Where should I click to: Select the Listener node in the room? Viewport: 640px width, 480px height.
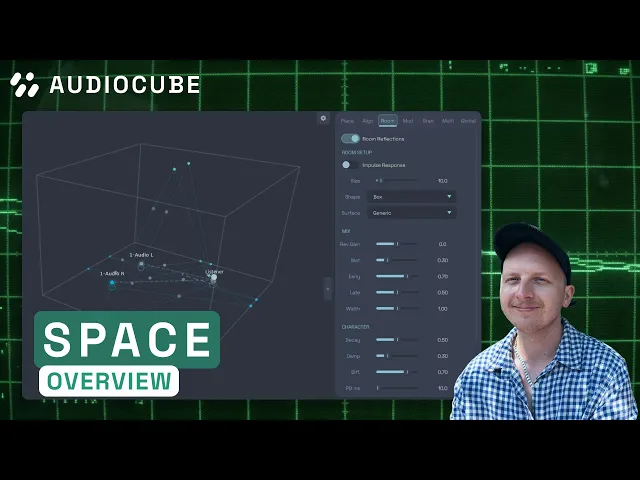(213, 279)
